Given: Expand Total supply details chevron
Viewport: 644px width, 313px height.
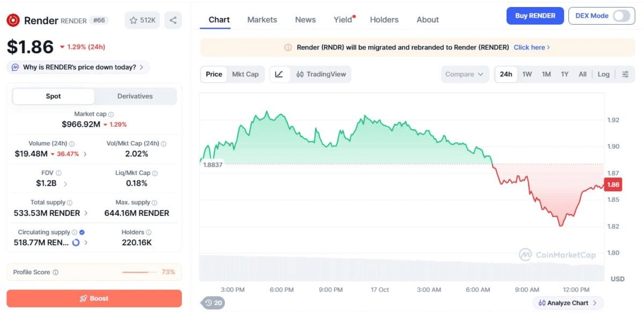Looking at the screenshot, I should point(86,213).
